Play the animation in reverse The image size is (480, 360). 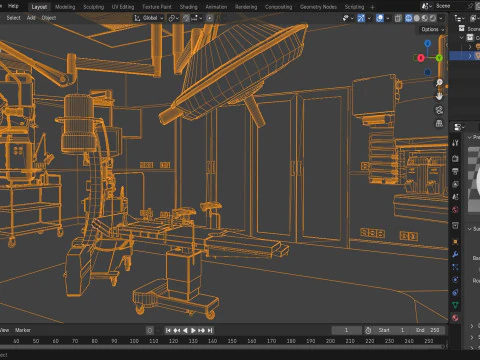click(x=185, y=330)
